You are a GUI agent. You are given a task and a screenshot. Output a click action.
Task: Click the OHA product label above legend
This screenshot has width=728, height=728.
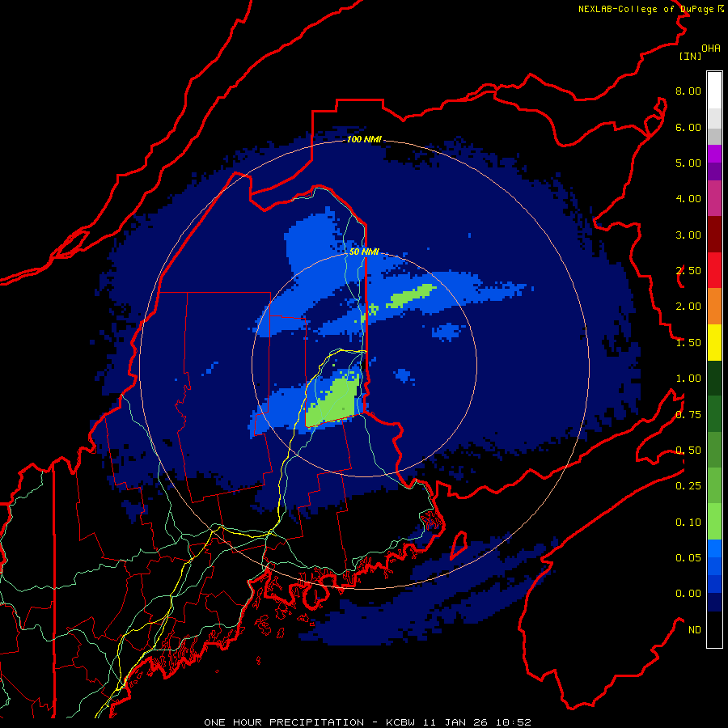click(711, 49)
